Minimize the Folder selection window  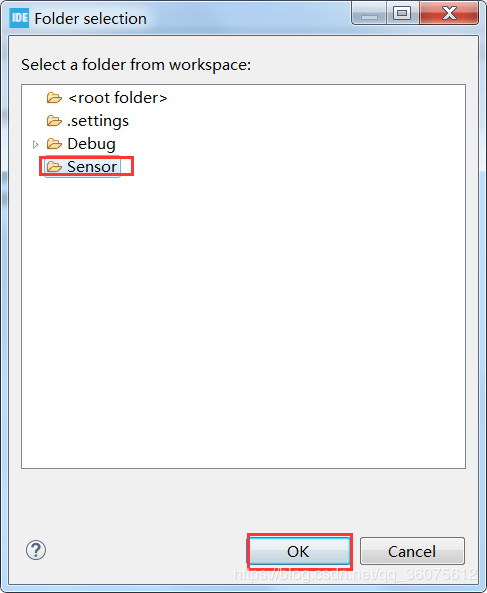point(369,14)
